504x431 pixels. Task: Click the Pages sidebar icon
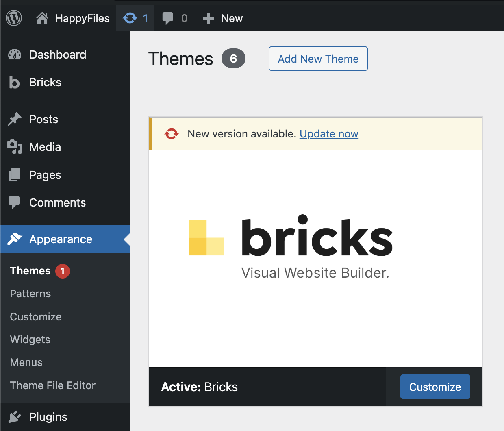pos(15,175)
